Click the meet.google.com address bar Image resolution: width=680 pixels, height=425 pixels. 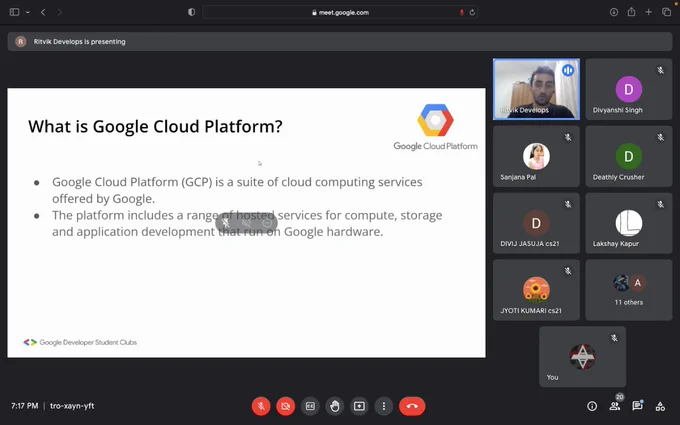[x=340, y=12]
